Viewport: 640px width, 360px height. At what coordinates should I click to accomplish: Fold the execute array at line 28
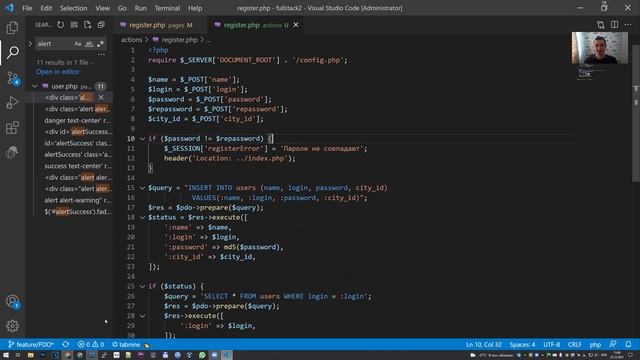pyautogui.click(x=142, y=316)
